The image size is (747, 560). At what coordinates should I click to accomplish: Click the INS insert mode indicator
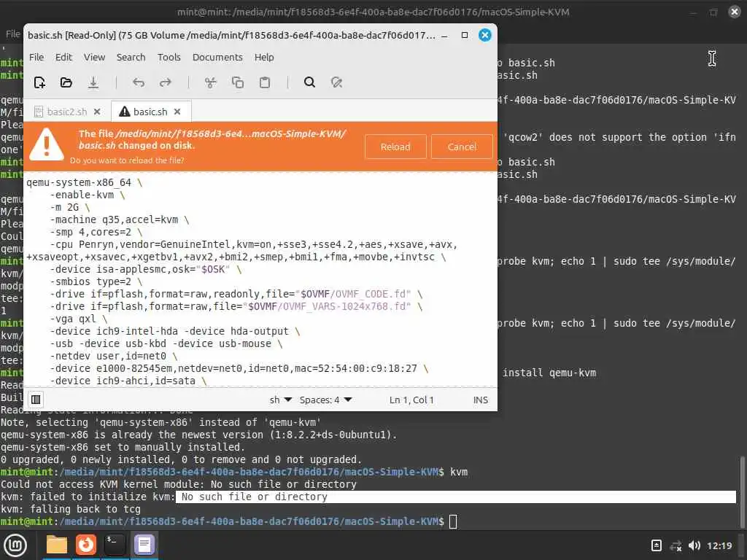(480, 400)
